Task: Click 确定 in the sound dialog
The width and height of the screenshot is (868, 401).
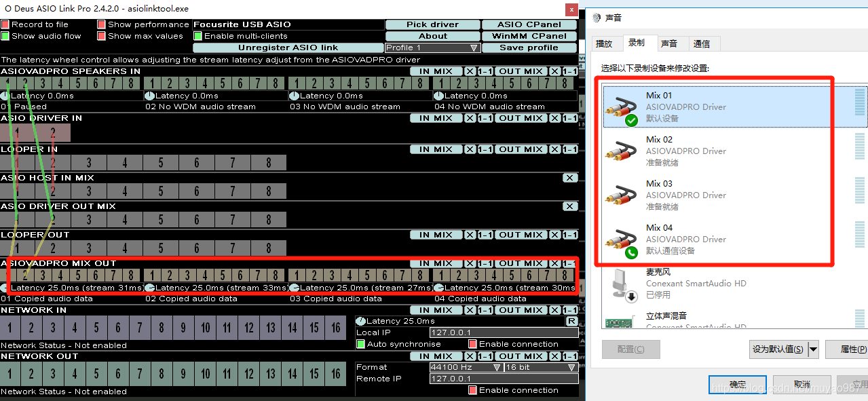Action: click(738, 385)
